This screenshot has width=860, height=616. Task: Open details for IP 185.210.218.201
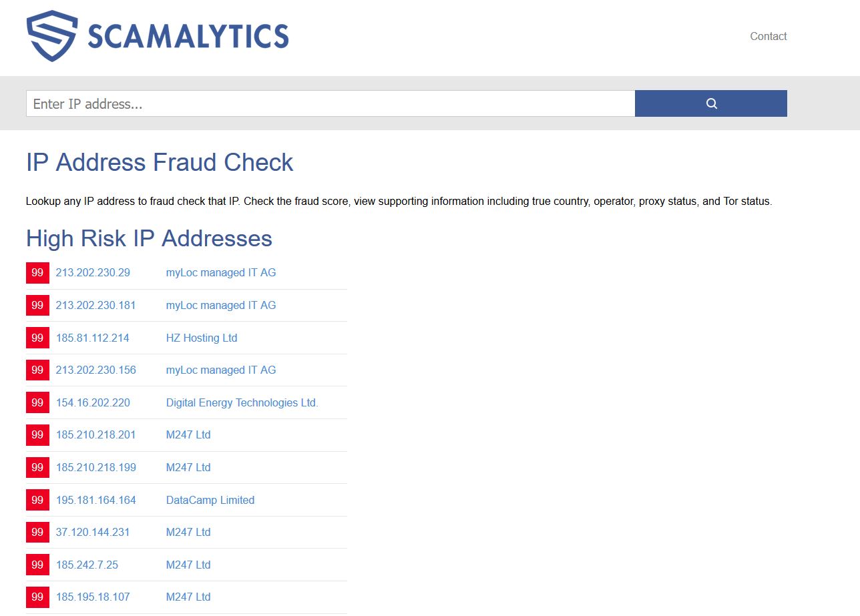(96, 434)
